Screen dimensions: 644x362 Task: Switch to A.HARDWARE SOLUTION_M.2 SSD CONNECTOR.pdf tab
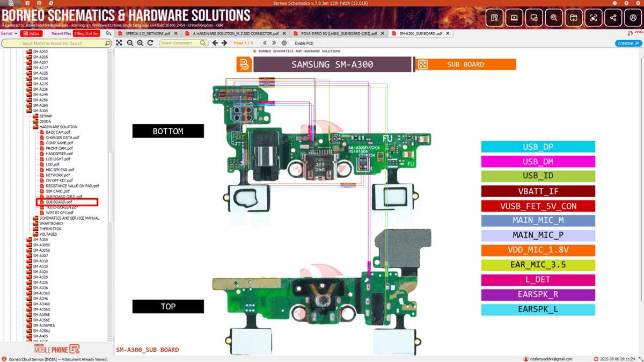tap(235, 33)
